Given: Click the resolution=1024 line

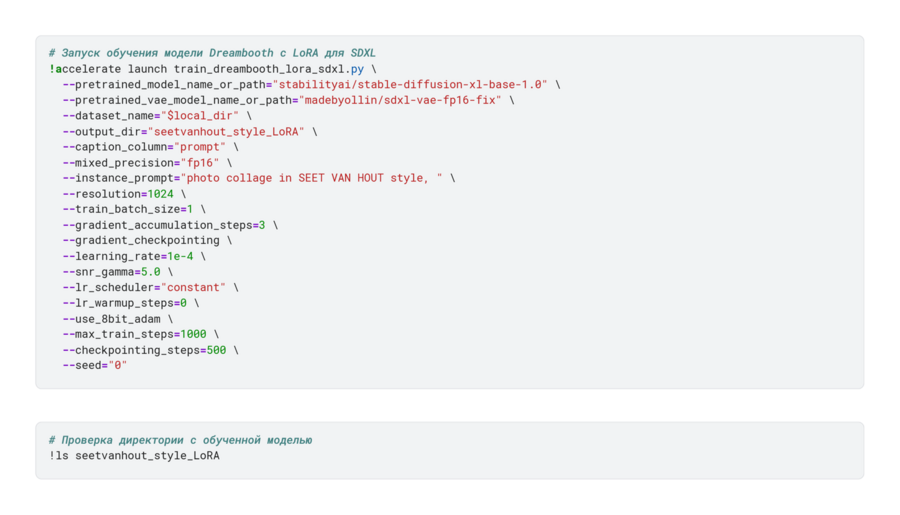Looking at the screenshot, I should [x=123, y=194].
